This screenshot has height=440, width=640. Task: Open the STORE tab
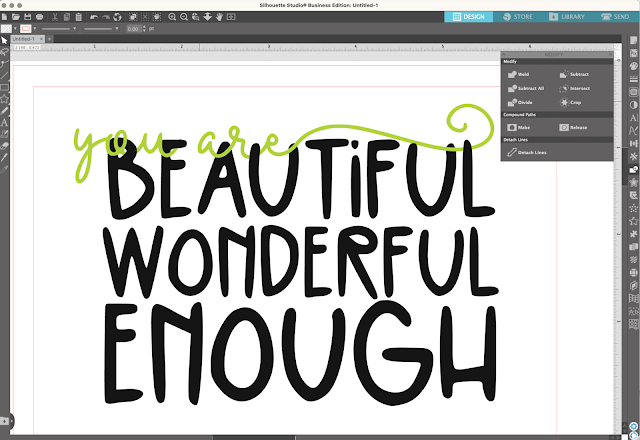click(x=518, y=17)
